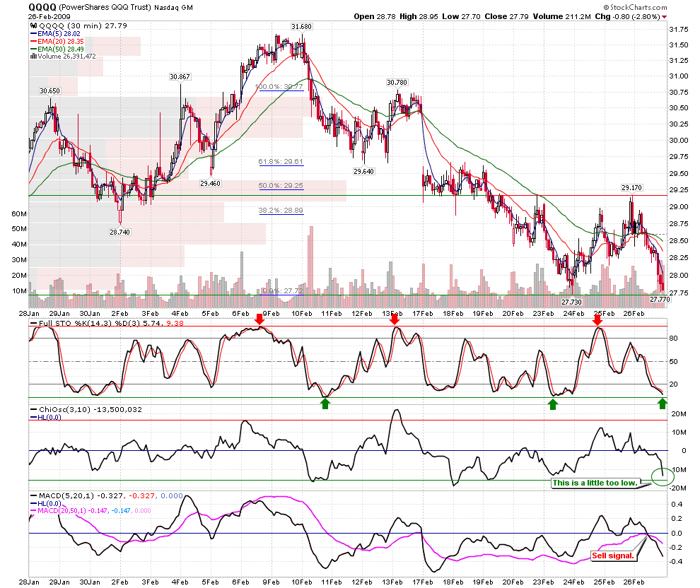Viewport: 700px width, 588px height.
Task: Click the Open 28.78 value
Action: coord(375,16)
